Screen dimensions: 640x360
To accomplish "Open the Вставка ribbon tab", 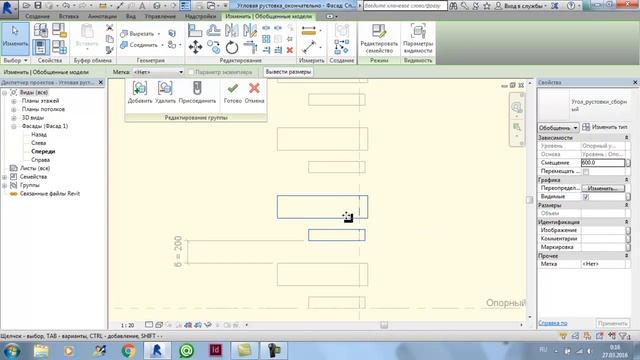I will coord(69,16).
